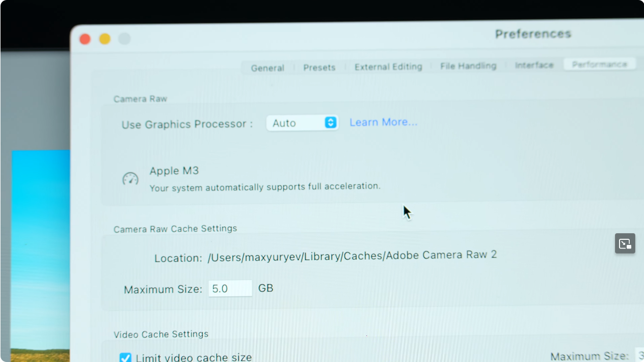This screenshot has width=644, height=362.
Task: Select the External Editing tab
Action: [x=388, y=67]
